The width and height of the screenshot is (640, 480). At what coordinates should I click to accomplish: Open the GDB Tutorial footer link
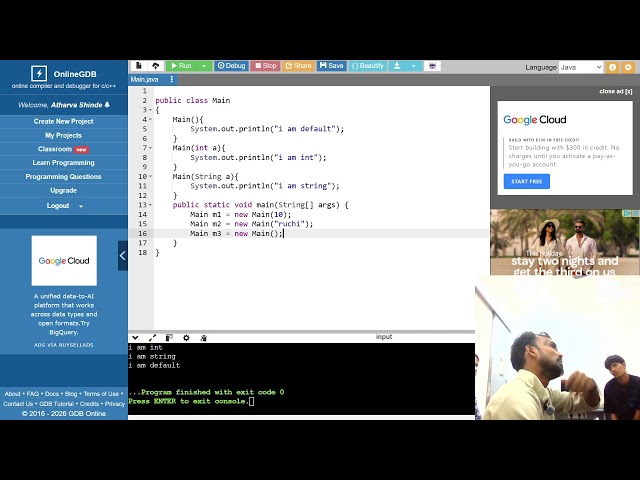pyautogui.click(x=56, y=404)
